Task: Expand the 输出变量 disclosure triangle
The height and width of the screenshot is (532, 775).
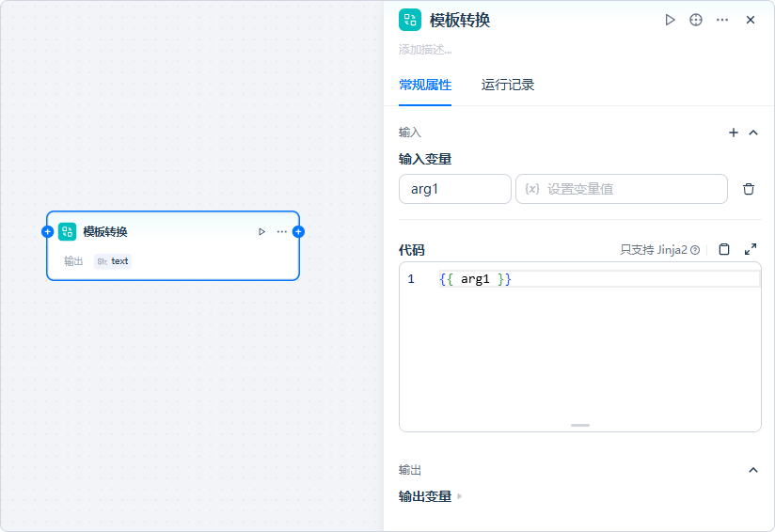Action: pyautogui.click(x=460, y=496)
